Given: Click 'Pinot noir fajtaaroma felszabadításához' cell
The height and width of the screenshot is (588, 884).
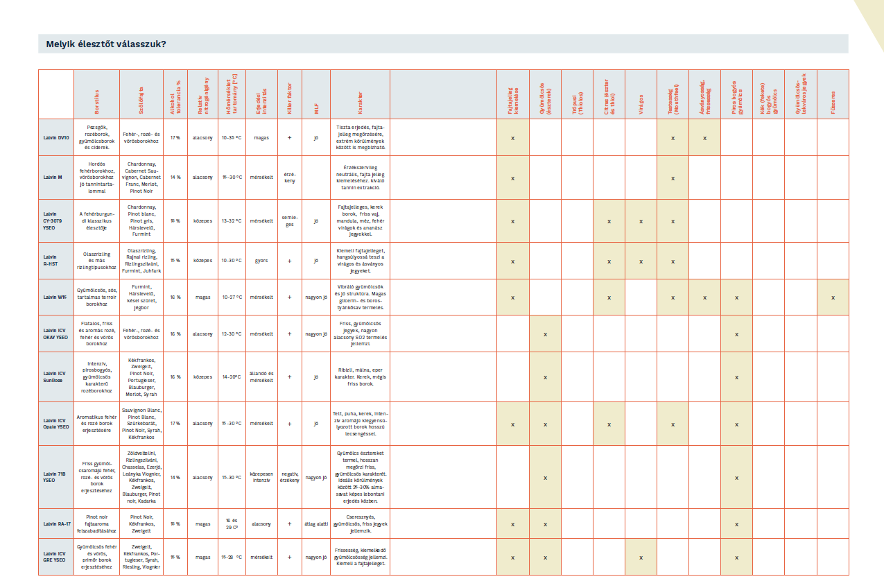Looking at the screenshot, I should point(97,524).
